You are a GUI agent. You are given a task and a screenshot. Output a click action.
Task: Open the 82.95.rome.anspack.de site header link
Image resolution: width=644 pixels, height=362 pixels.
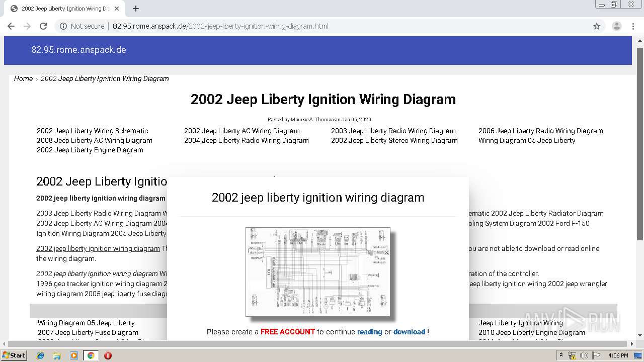(x=78, y=50)
